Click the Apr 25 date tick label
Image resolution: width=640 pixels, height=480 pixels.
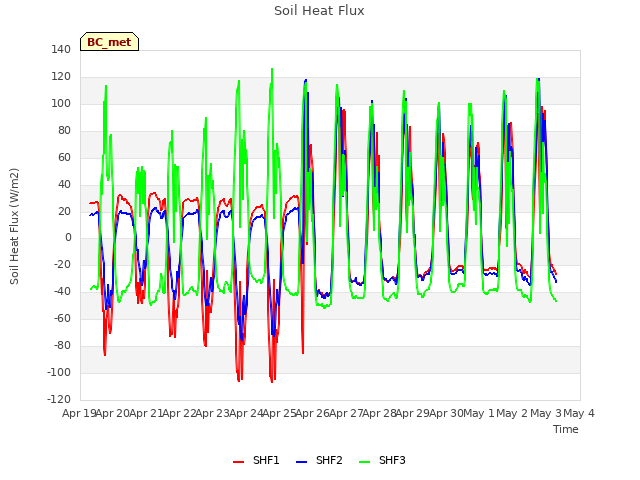coord(280,413)
